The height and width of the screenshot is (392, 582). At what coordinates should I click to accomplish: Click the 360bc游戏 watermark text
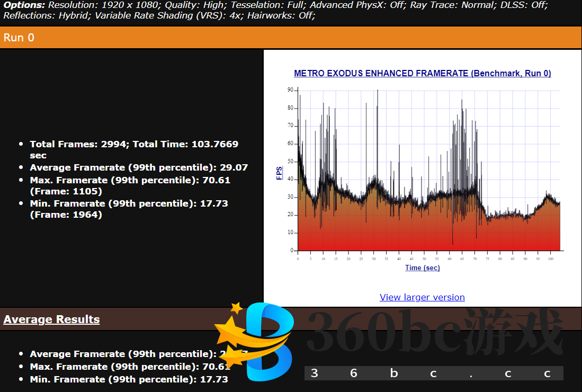434,333
